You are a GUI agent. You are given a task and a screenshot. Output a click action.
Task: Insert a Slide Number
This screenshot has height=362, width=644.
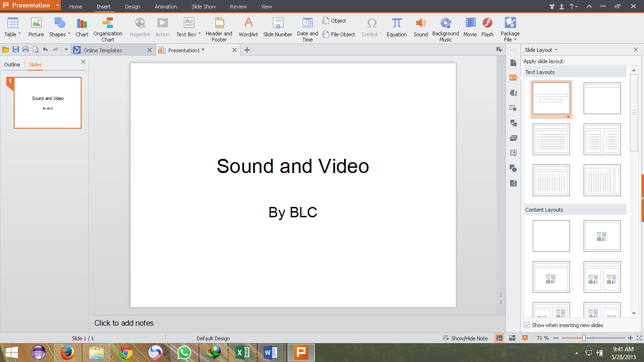pos(277,28)
